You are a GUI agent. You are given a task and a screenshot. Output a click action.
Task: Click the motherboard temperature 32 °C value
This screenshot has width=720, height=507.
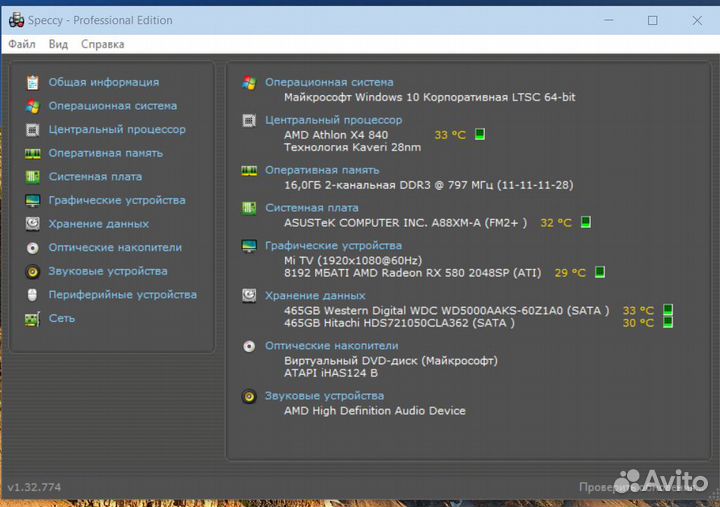tap(556, 223)
